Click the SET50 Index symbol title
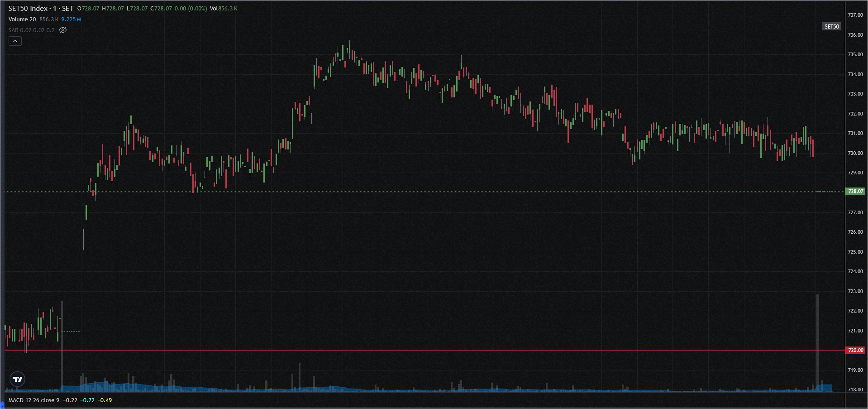The width and height of the screenshot is (868, 409). tap(28, 9)
